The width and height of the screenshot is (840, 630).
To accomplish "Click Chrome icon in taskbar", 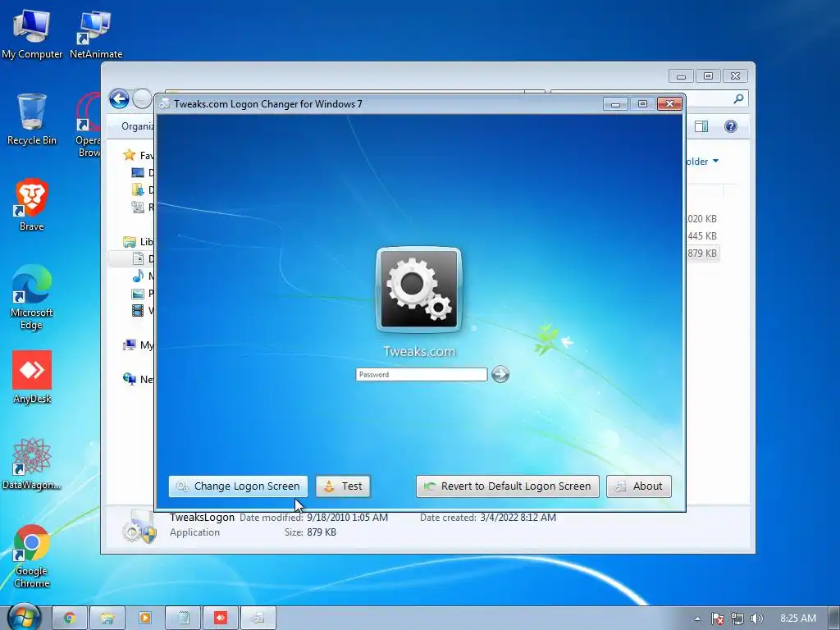I will (70, 618).
